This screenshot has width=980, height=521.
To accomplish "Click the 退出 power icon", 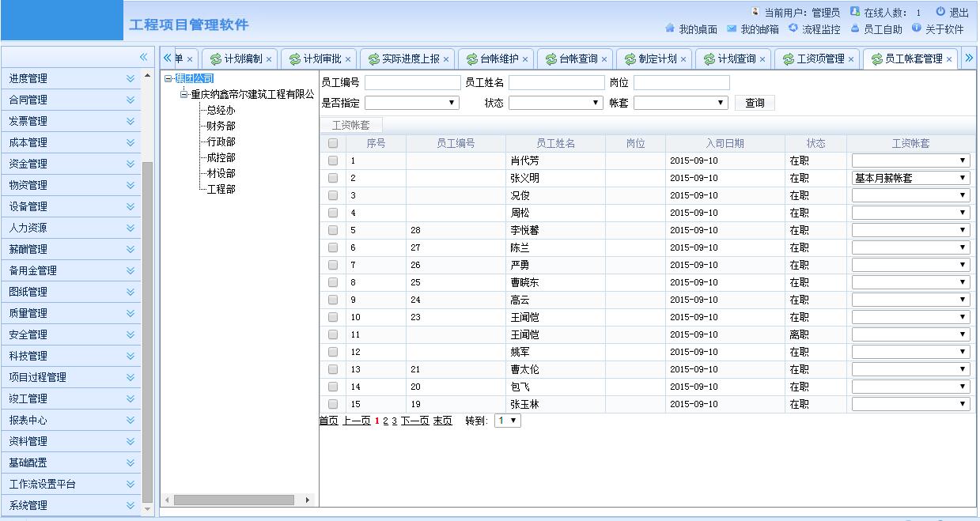I will click(x=940, y=12).
